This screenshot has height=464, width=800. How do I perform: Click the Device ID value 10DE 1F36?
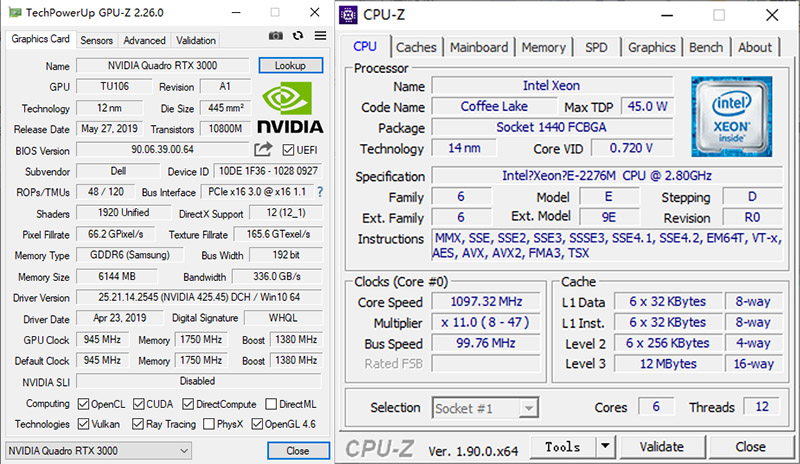(268, 171)
